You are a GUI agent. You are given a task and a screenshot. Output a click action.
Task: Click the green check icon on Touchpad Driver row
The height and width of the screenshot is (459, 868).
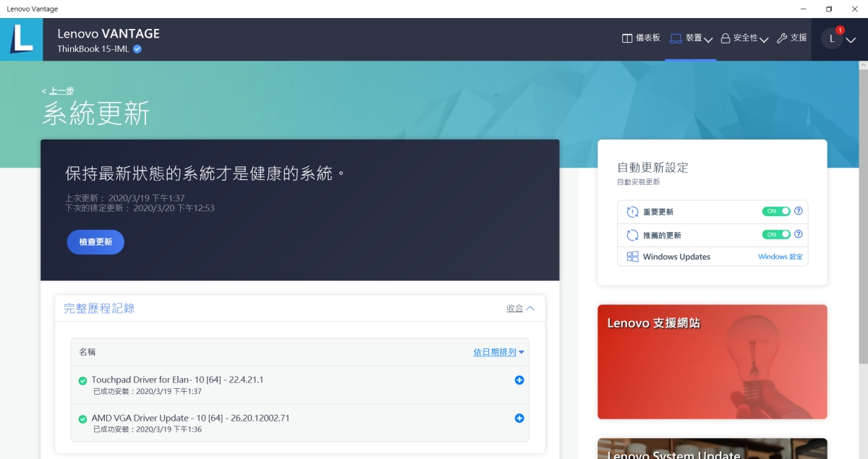coord(82,380)
